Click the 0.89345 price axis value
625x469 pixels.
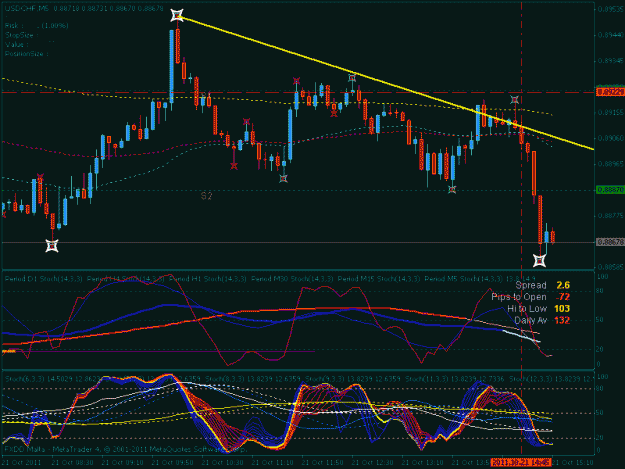coord(610,61)
